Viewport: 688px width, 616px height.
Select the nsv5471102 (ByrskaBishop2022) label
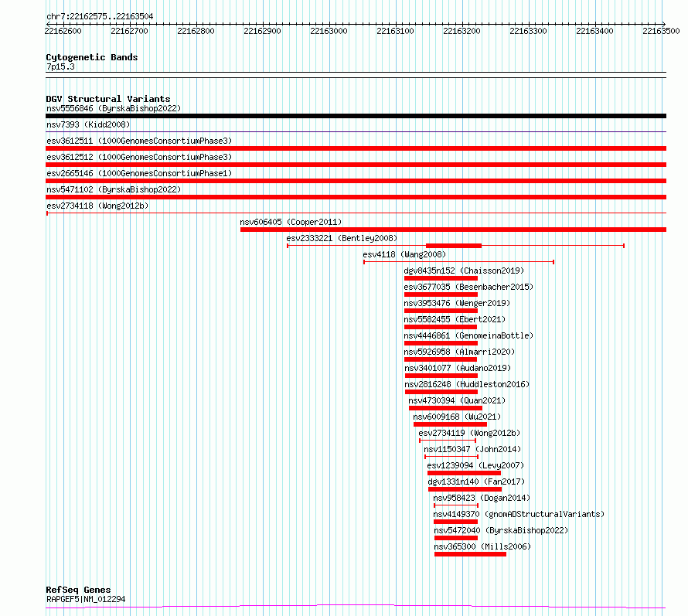(x=114, y=189)
